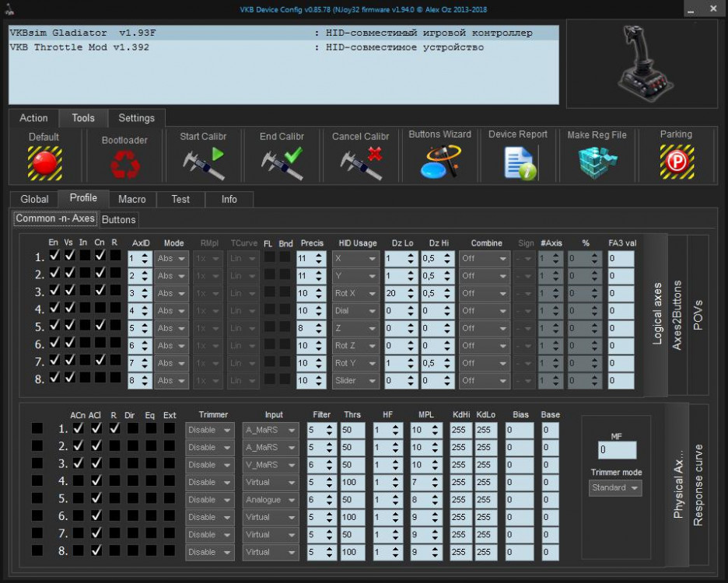This screenshot has width=728, height=583.
Task: Open the Device Report icon
Action: click(x=518, y=163)
